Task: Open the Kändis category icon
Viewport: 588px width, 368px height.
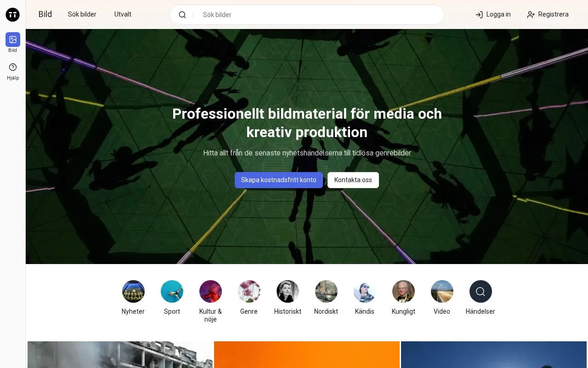Action: 365,292
